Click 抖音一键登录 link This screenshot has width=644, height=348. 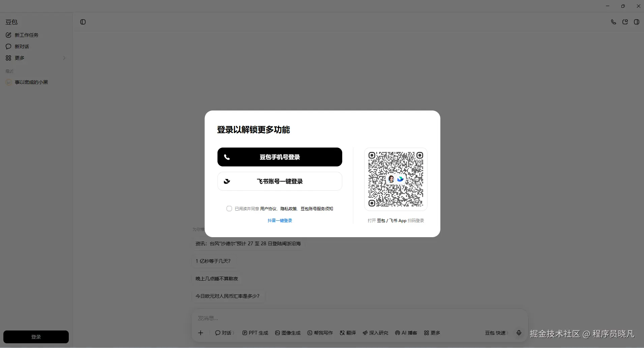coord(280,221)
